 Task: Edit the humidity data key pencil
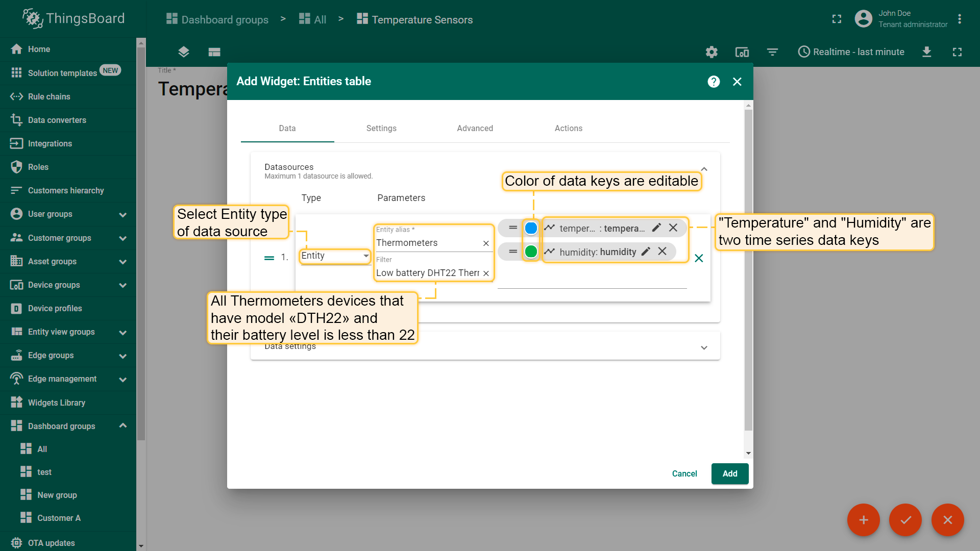tap(646, 251)
